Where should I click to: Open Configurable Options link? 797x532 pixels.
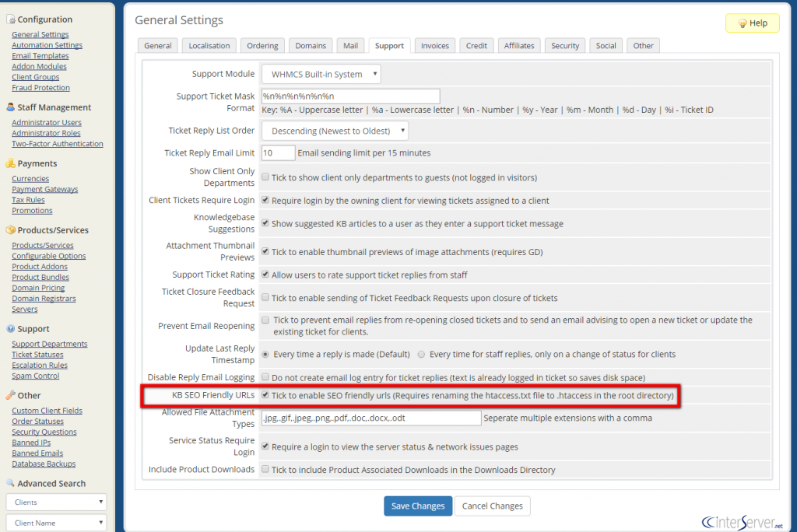coord(49,256)
